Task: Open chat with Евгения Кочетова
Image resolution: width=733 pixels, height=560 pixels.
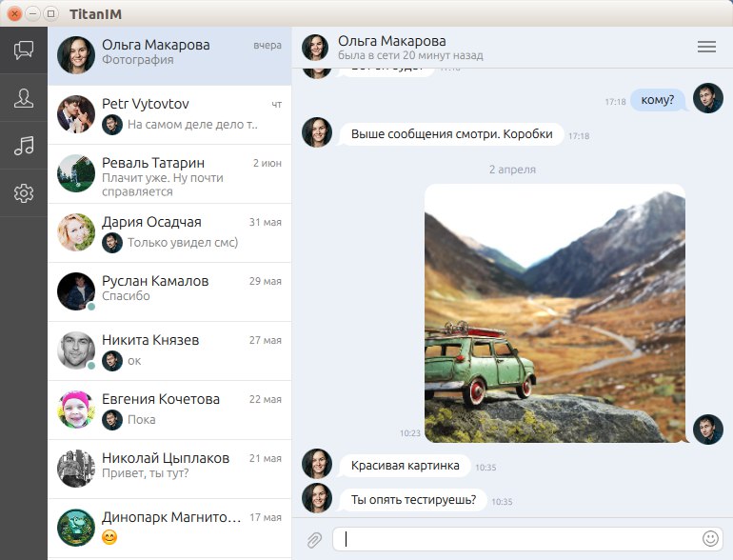Action: 169,410
